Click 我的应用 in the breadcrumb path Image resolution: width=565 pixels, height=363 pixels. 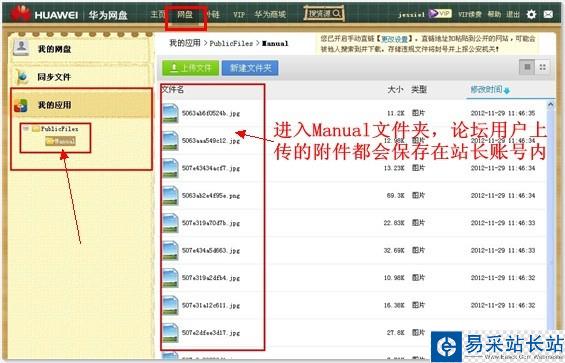coord(185,43)
